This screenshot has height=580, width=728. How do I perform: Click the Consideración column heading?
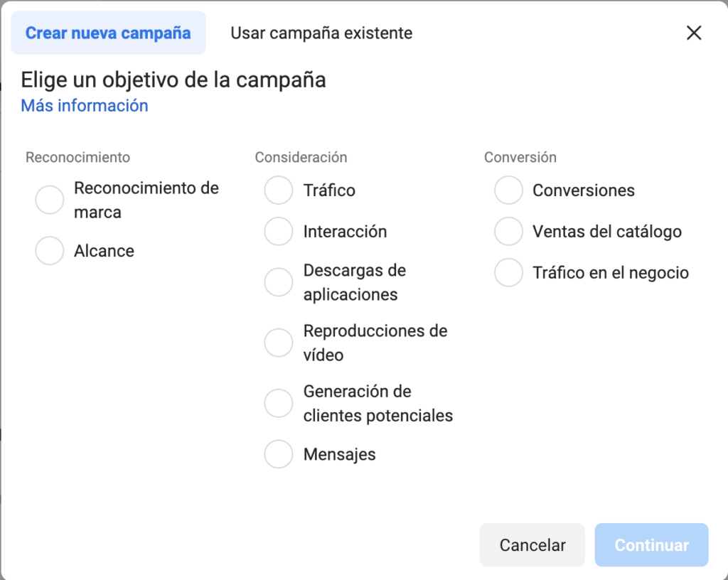pos(301,157)
